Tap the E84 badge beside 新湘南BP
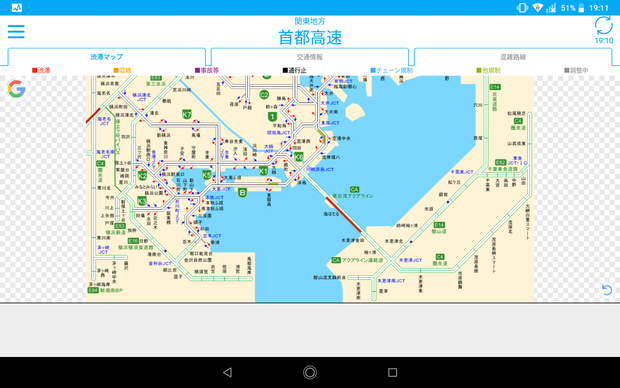620x388 pixels. tap(93, 290)
